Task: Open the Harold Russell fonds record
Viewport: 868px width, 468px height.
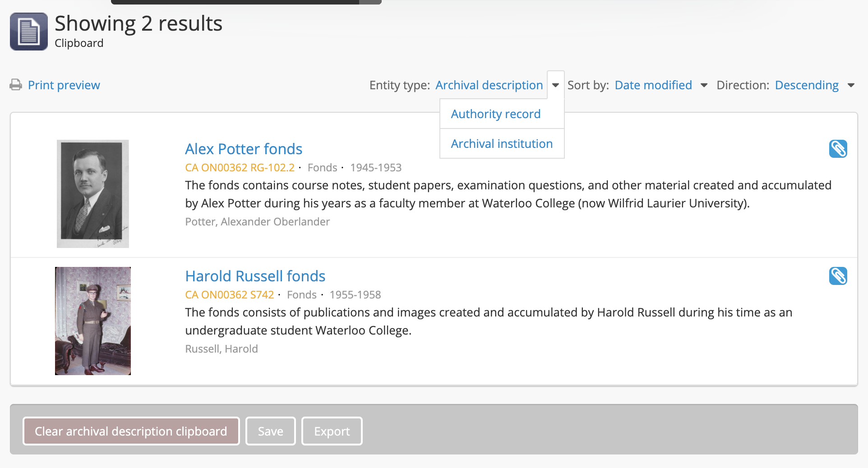Action: pyautogui.click(x=255, y=276)
